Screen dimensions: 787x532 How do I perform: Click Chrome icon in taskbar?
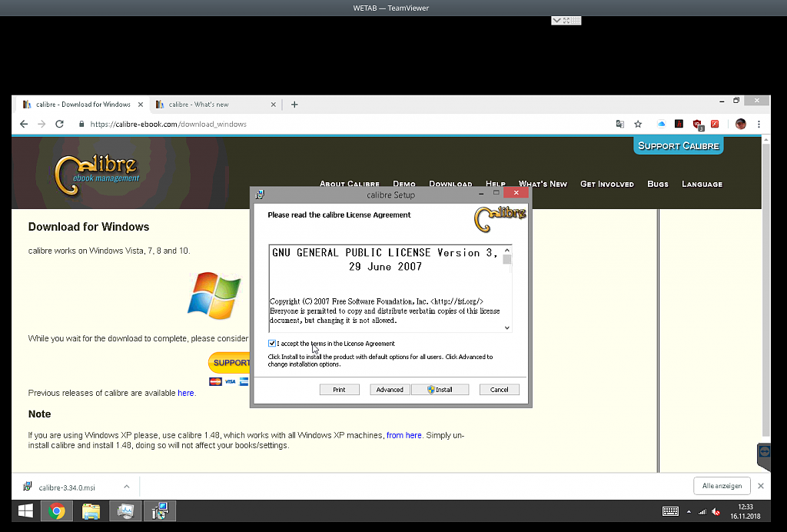tap(57, 511)
